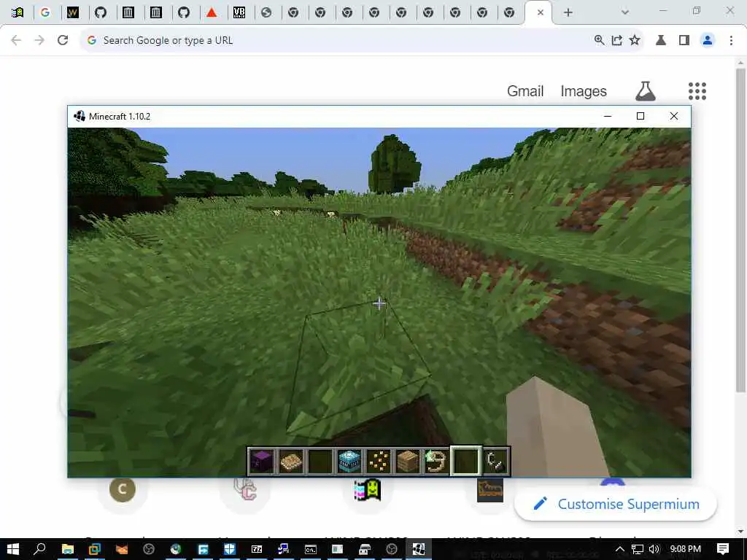The height and width of the screenshot is (560, 747).
Task: Switch to the VB icon tab
Action: click(x=239, y=12)
